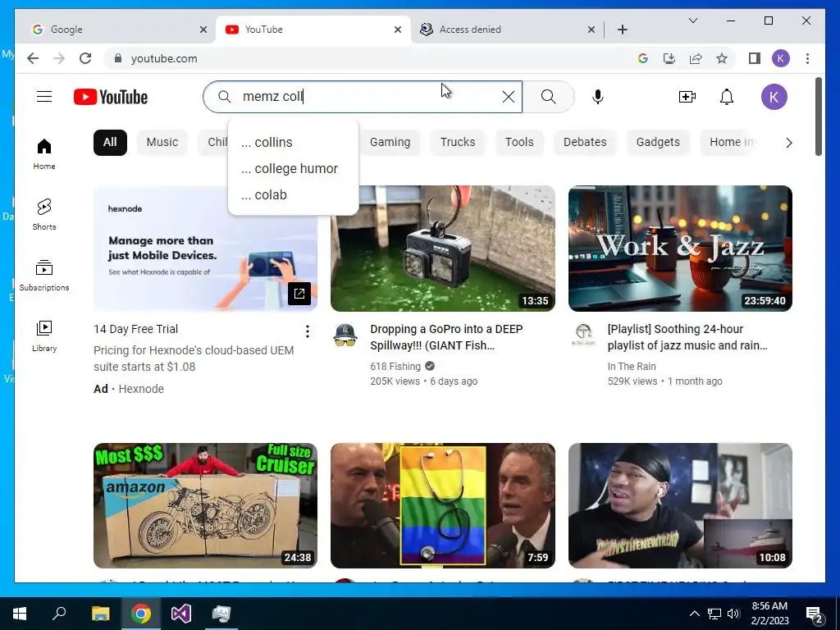The image size is (840, 630).
Task: Open the three-dot menu on Hexnode ad
Action: click(x=308, y=331)
